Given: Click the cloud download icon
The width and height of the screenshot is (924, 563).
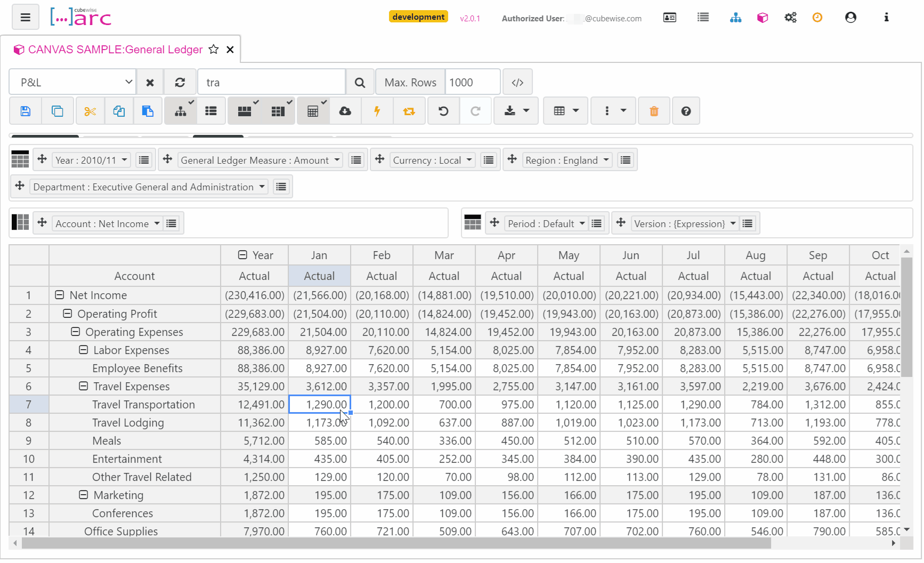Looking at the screenshot, I should (345, 111).
